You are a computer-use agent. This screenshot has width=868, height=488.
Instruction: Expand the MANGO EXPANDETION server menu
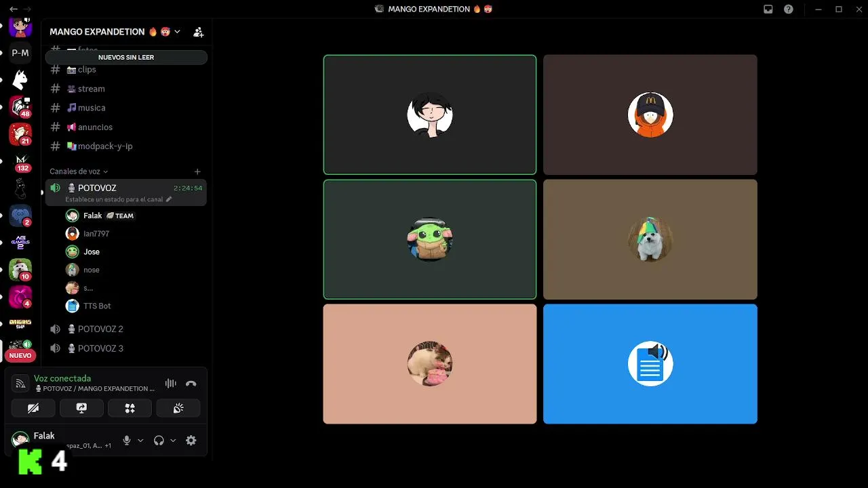[115, 32]
